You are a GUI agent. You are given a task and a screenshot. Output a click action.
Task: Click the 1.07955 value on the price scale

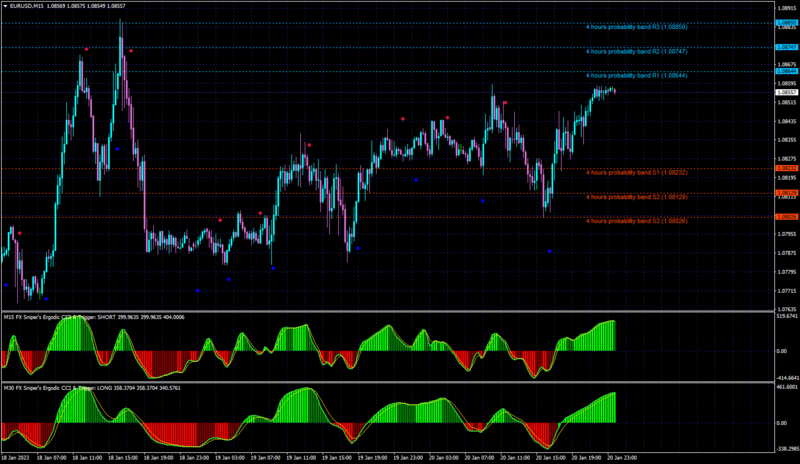tap(787, 234)
